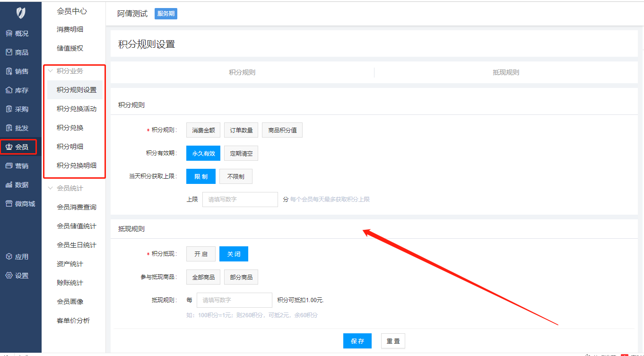Collapse the 会员统计 menu group
Viewport: 644px width, 356px height.
pos(51,188)
